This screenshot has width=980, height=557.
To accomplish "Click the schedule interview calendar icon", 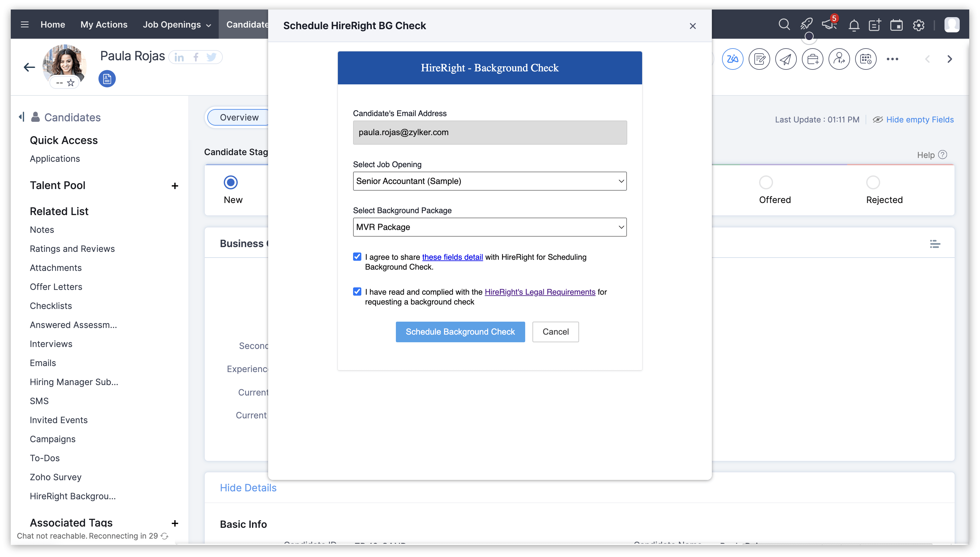I will click(x=866, y=59).
